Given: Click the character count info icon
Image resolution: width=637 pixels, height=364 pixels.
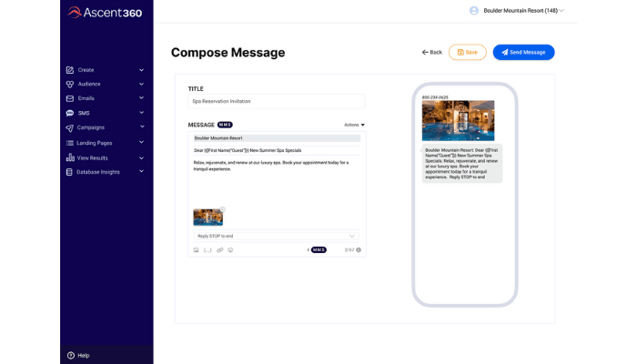Looking at the screenshot, I should coord(359,249).
